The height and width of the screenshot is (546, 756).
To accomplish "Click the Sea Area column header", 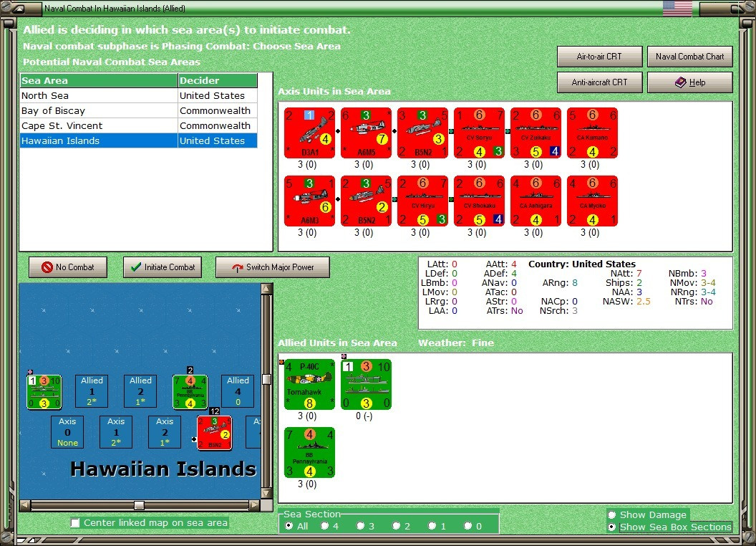I will 99,81.
